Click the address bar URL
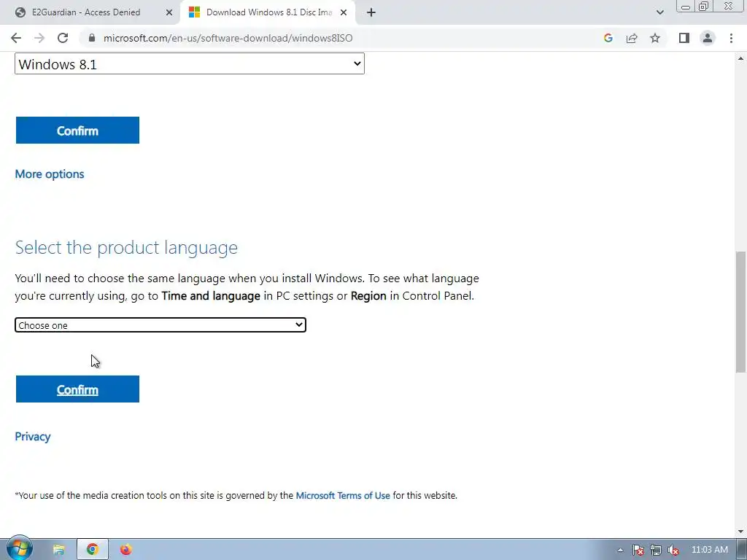The image size is (747, 560). (228, 38)
